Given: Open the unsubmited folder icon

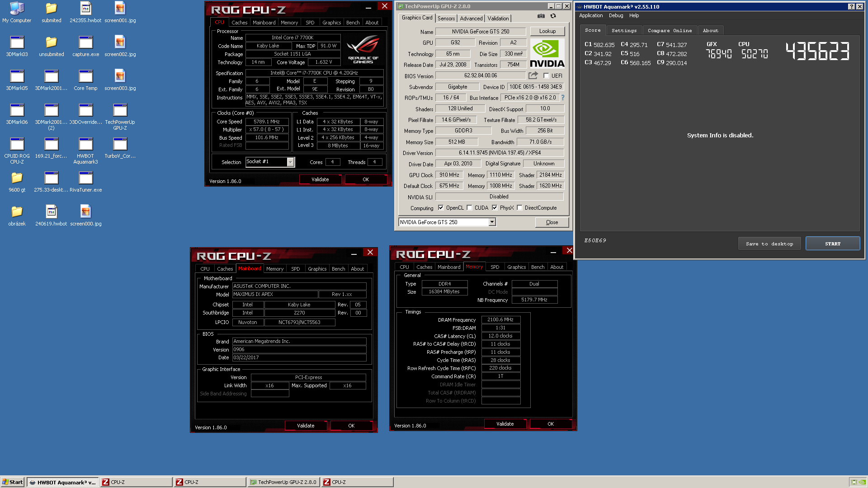Looking at the screenshot, I should [51, 46].
